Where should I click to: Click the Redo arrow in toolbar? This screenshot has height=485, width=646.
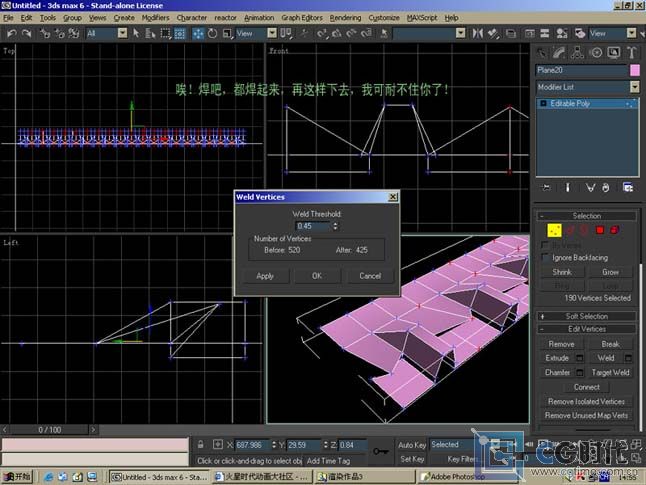point(27,33)
